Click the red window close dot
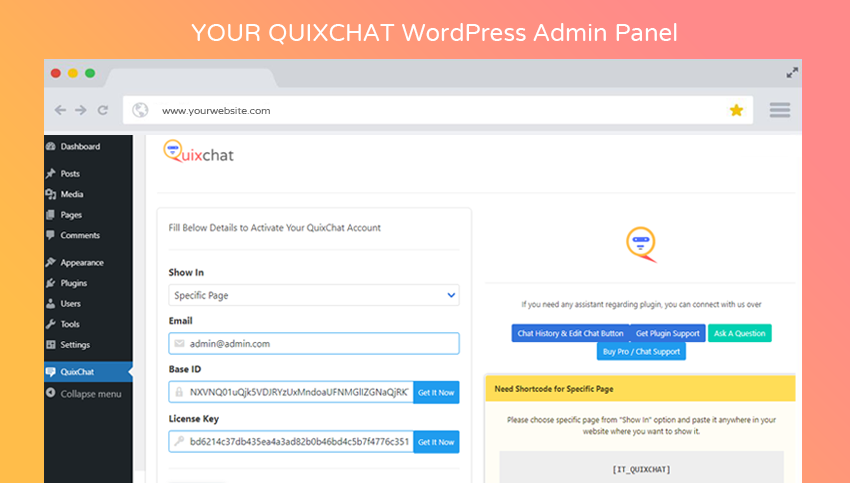This screenshot has height=483, width=850. (x=55, y=73)
